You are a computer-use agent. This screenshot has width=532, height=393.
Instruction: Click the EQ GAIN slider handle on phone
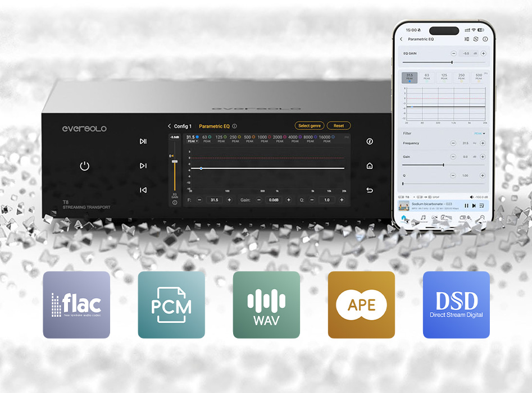click(452, 62)
